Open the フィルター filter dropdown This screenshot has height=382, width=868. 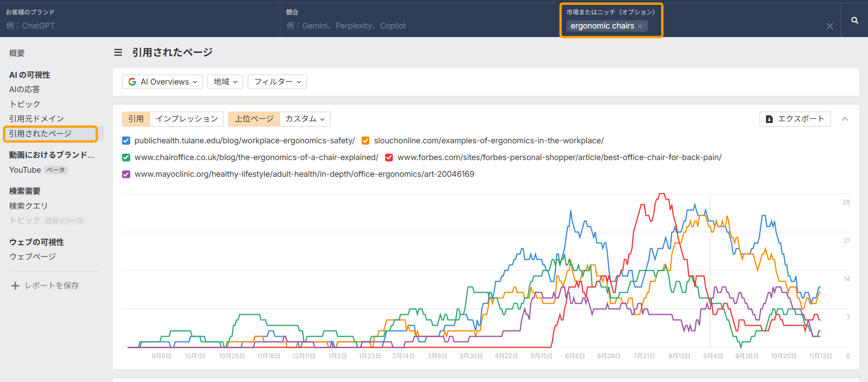pos(277,82)
